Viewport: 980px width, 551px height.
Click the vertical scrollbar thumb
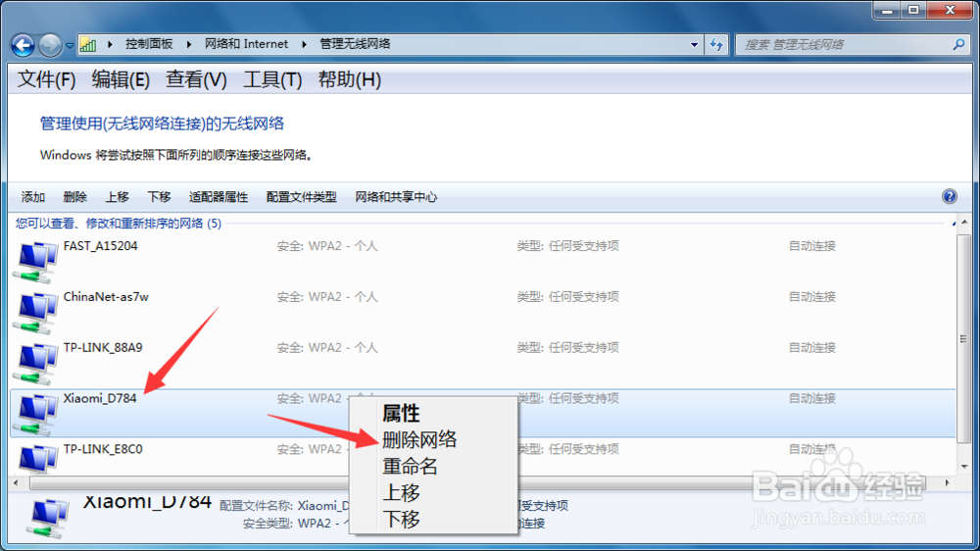(x=963, y=337)
